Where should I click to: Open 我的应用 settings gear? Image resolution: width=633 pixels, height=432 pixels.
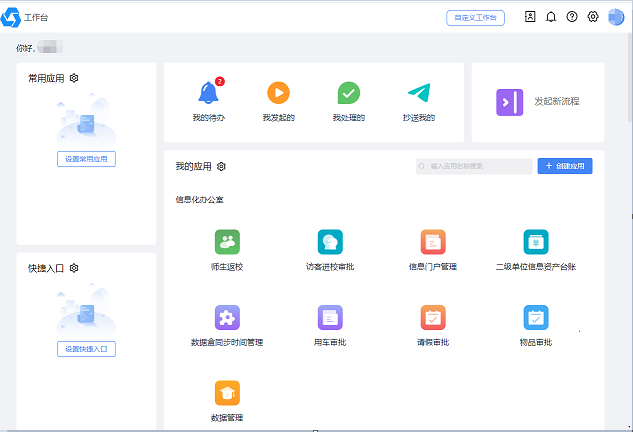pyautogui.click(x=221, y=166)
